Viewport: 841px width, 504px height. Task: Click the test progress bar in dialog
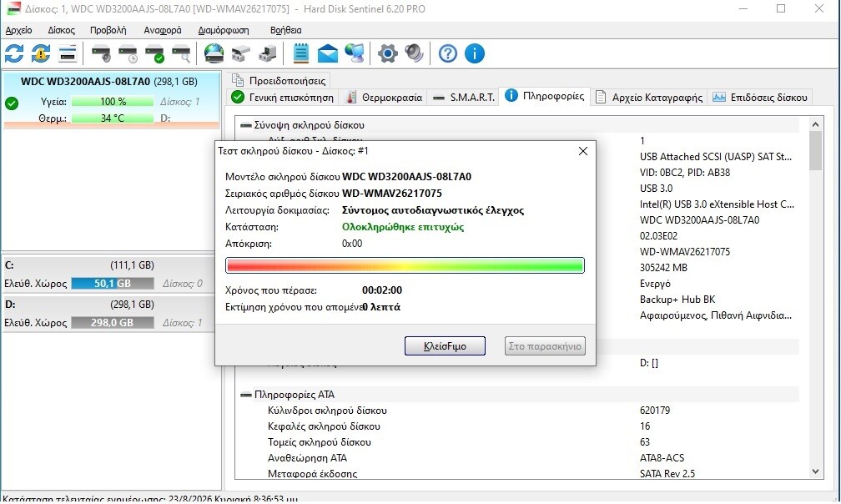pos(405,265)
